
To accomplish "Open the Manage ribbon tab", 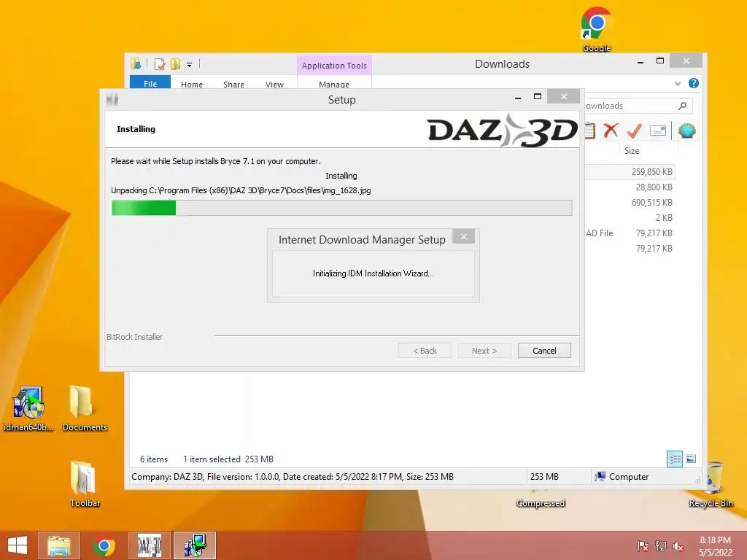I will click(334, 85).
